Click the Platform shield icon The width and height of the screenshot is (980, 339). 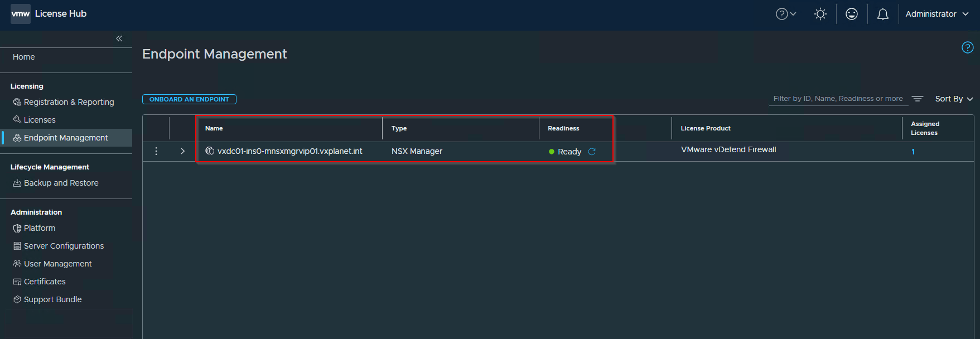click(17, 228)
